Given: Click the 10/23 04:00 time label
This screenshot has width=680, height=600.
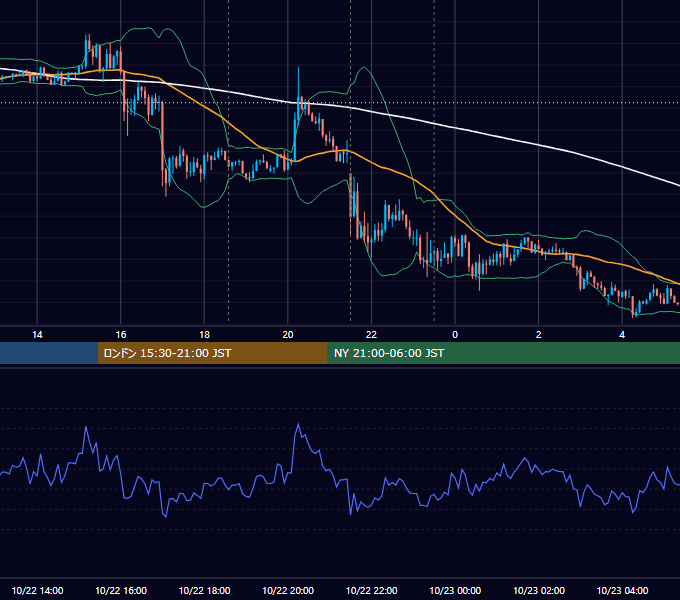Looking at the screenshot, I should 622,590.
